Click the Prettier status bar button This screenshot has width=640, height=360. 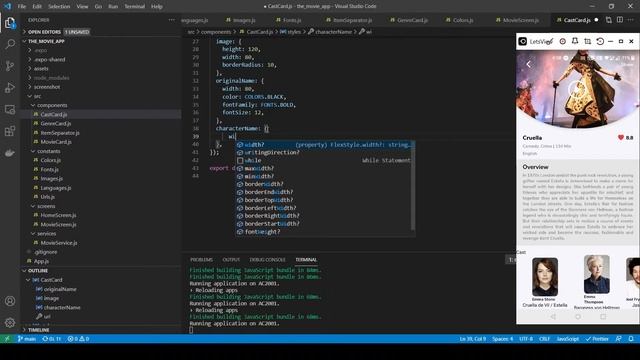[597, 339]
